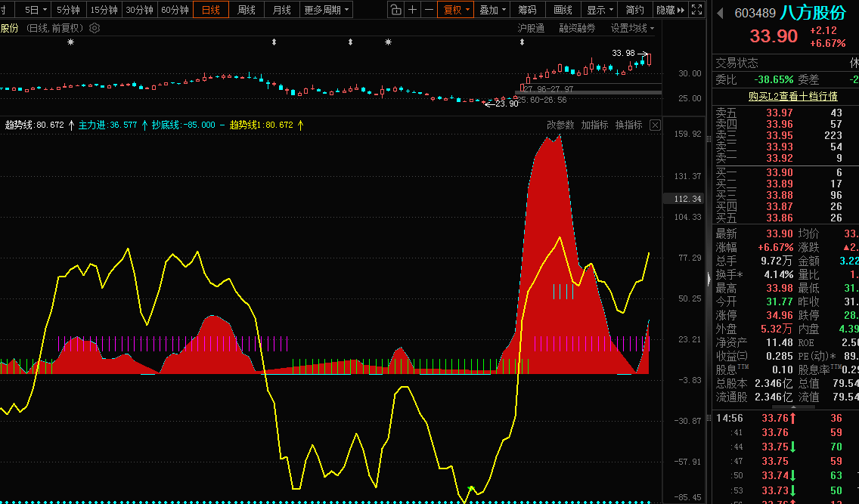Expand the 更多周期 dropdown
The height and width of the screenshot is (504, 859).
coord(327,10)
